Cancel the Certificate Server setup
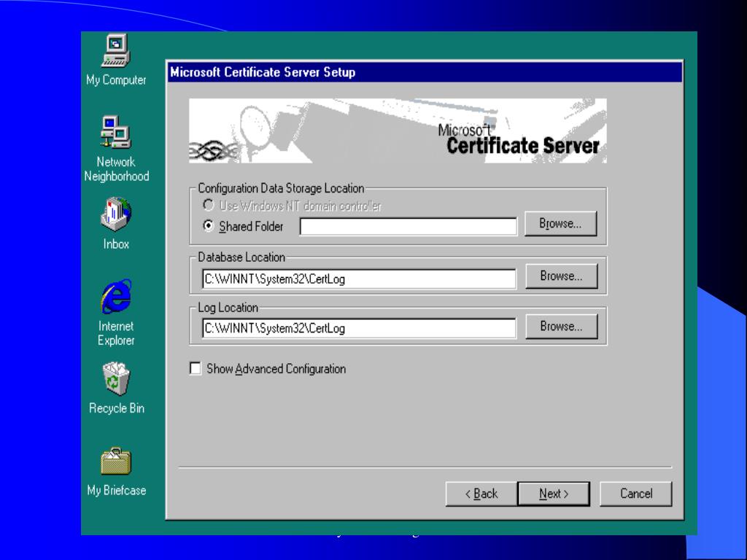This screenshot has width=747, height=560. 636,494
